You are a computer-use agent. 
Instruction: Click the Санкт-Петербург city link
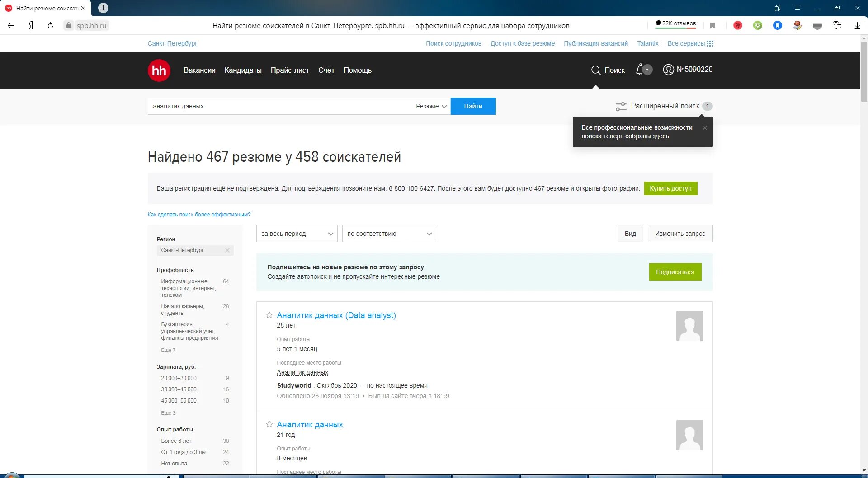[x=172, y=44]
